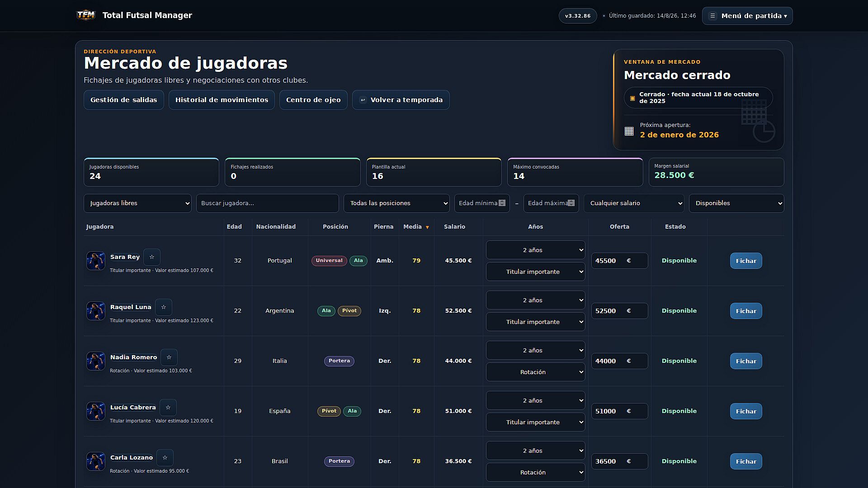868x488 pixels.
Task: Click Fichar button for Sara Rey
Action: (746, 261)
